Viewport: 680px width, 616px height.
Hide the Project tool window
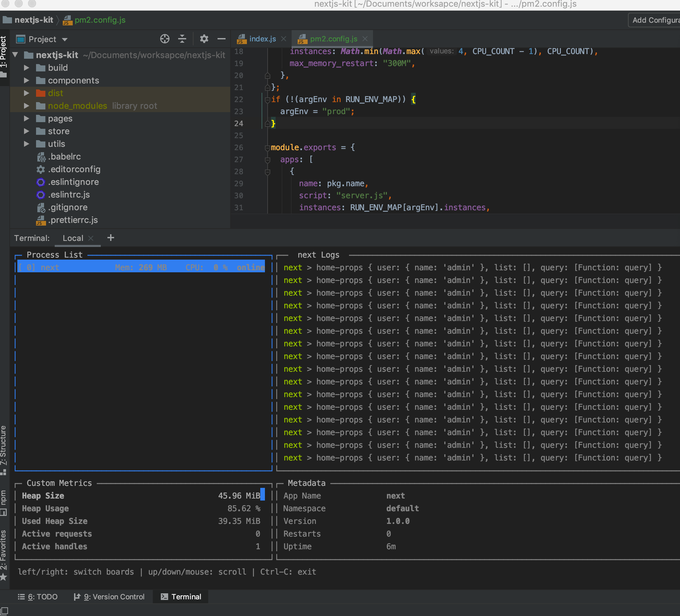coord(222,39)
